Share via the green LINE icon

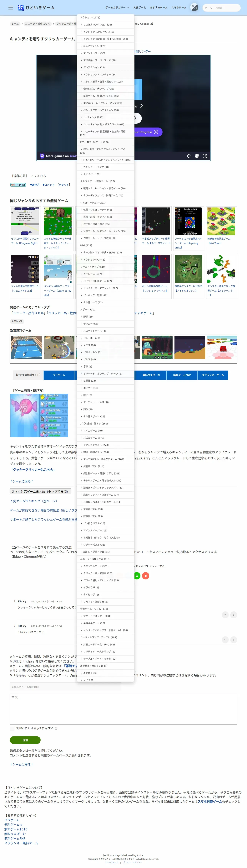[137, 576]
